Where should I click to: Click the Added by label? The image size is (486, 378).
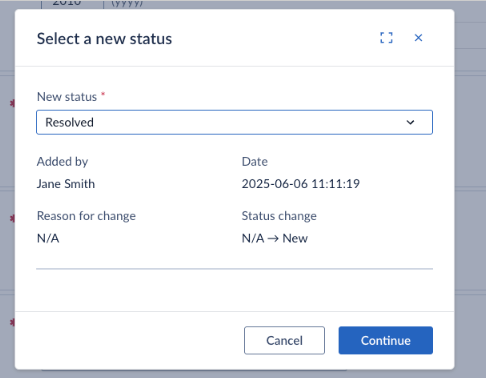click(62, 162)
